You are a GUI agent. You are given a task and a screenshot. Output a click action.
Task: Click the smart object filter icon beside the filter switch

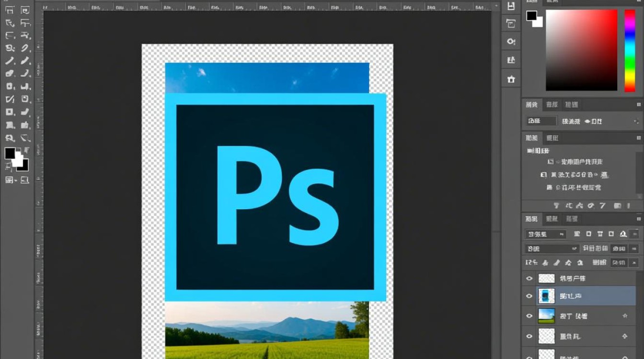623,234
